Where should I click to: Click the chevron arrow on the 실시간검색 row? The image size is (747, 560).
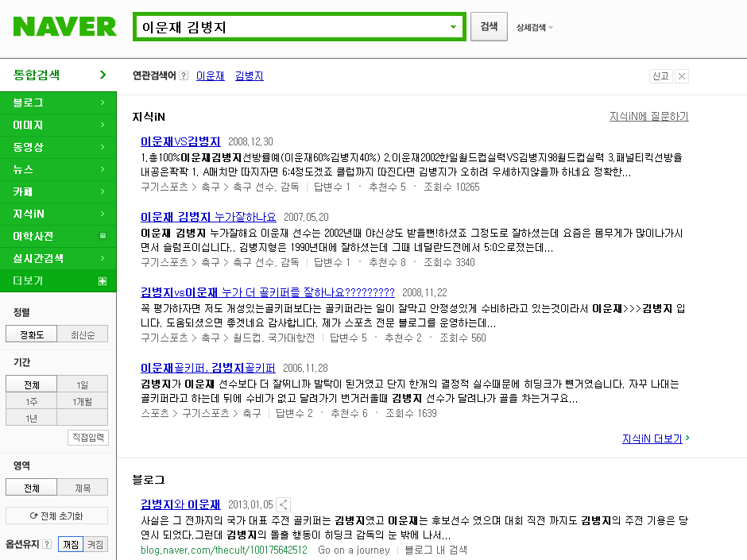(x=103, y=258)
